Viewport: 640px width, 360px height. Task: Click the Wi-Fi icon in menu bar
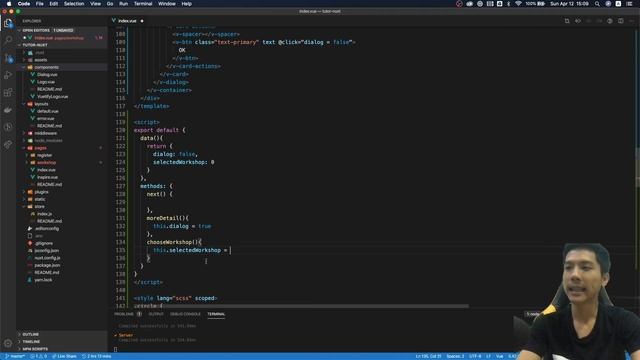(518, 4)
